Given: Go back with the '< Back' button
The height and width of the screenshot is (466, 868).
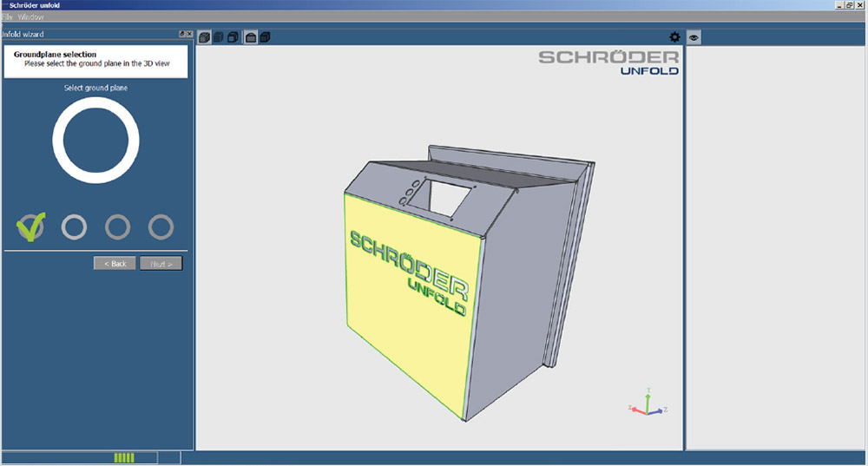Looking at the screenshot, I should 115,264.
